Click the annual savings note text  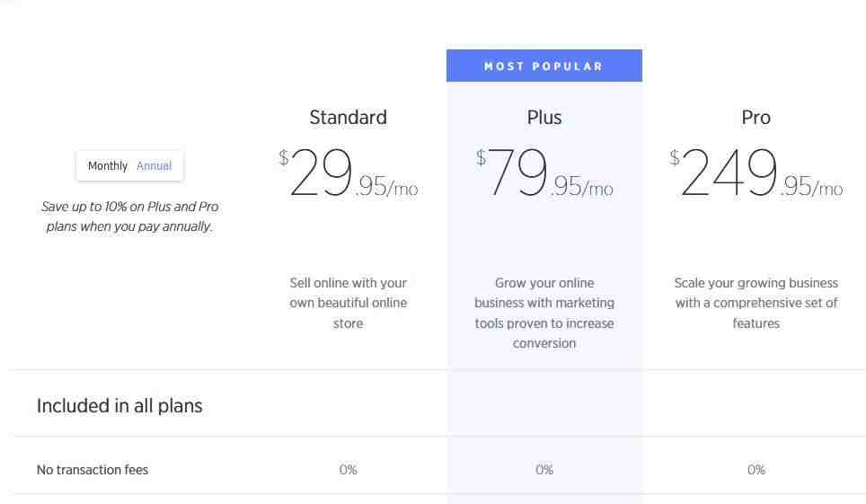pyautogui.click(x=129, y=217)
